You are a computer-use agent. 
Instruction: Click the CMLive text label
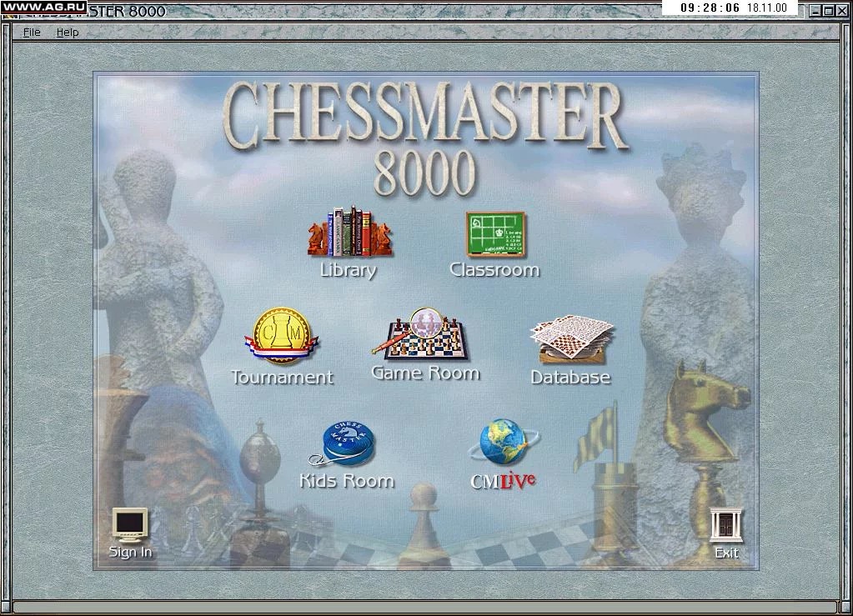coord(503,481)
